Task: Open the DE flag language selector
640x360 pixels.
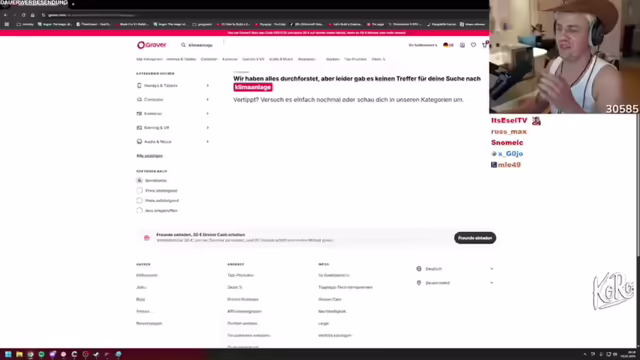Action: [448, 45]
